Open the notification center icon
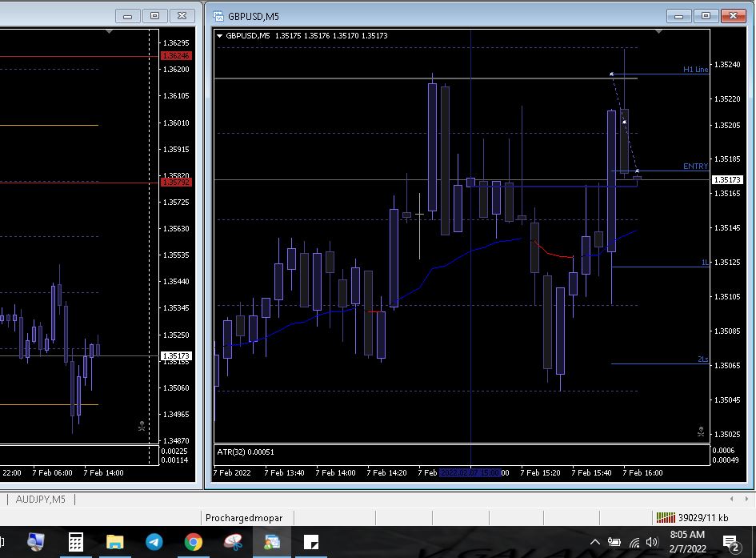The width and height of the screenshot is (756, 558). (730, 542)
